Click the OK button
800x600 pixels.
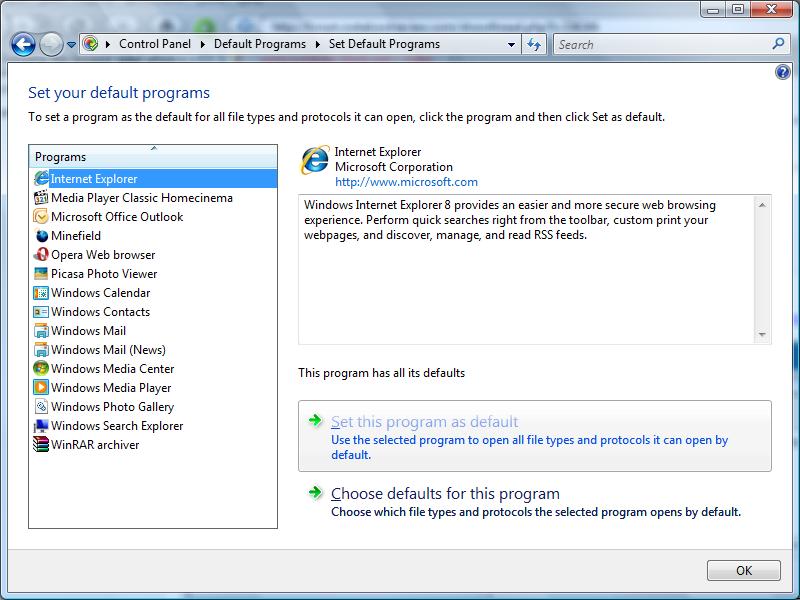(x=743, y=570)
